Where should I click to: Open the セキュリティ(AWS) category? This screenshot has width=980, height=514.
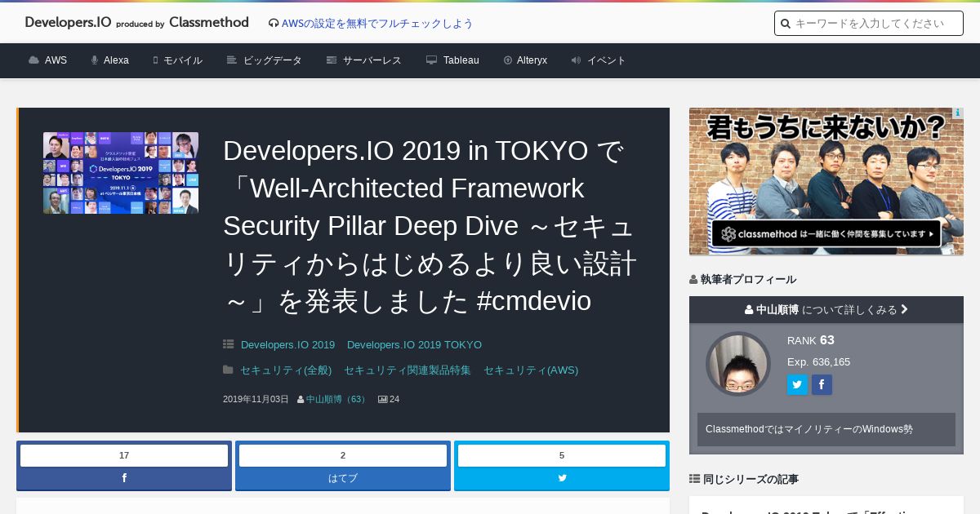pos(531,370)
